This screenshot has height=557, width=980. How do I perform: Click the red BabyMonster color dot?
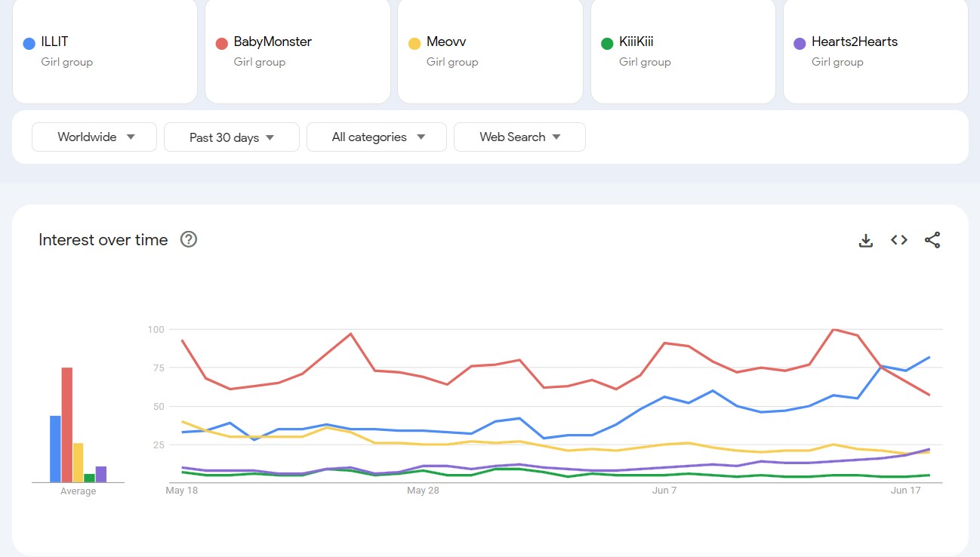click(222, 43)
